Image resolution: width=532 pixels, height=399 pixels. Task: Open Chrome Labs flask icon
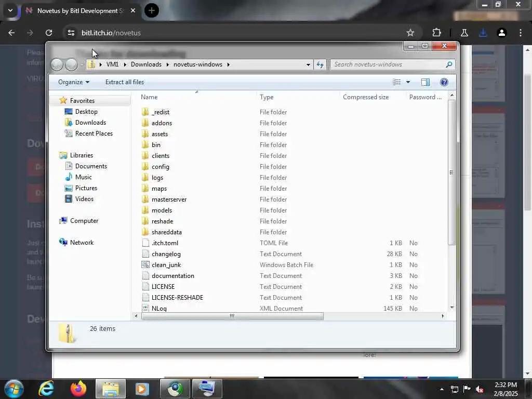[464, 33]
